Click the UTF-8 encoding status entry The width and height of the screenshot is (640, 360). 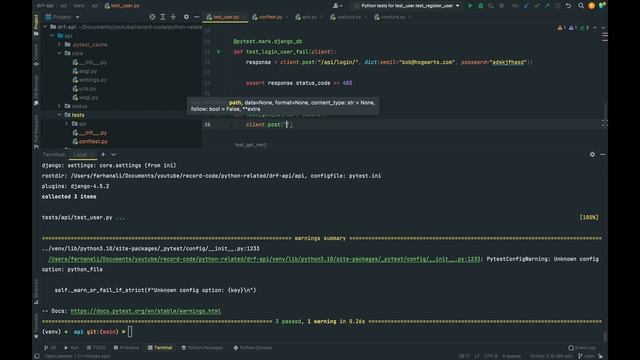click(490, 356)
